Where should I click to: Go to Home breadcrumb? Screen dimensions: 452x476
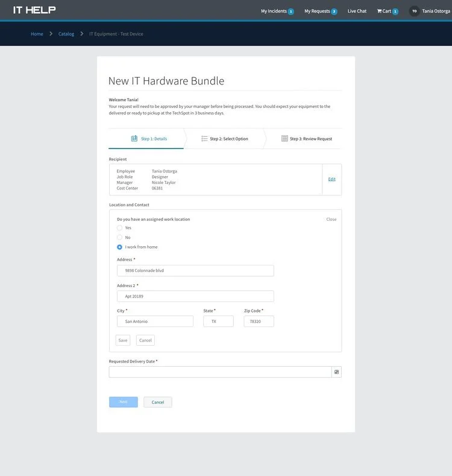(x=37, y=34)
